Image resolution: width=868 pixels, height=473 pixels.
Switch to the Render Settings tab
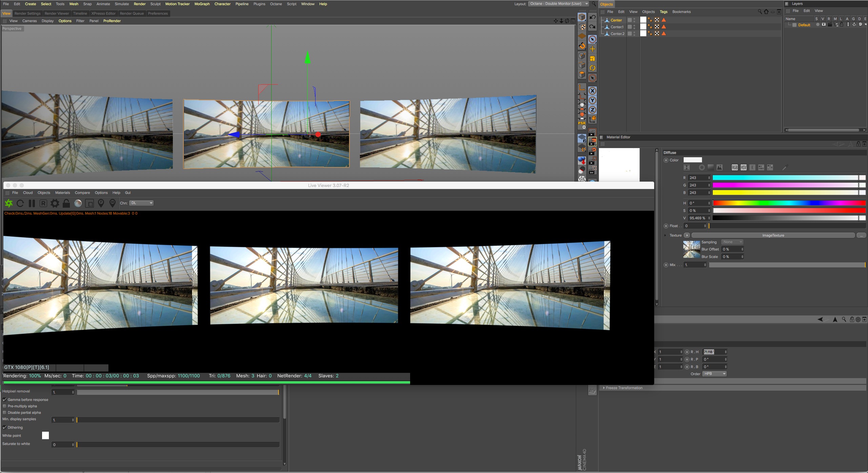(x=27, y=13)
